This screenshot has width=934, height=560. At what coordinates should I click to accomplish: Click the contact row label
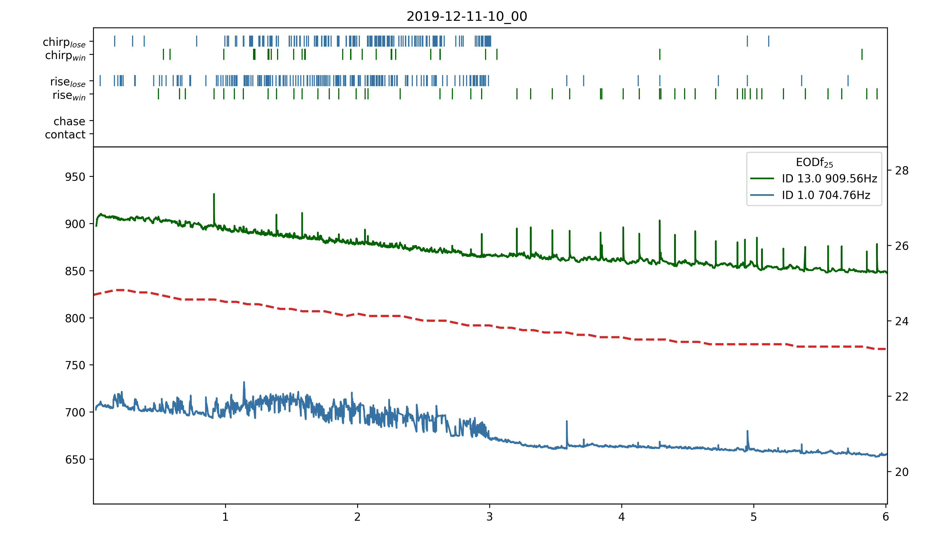coord(65,134)
